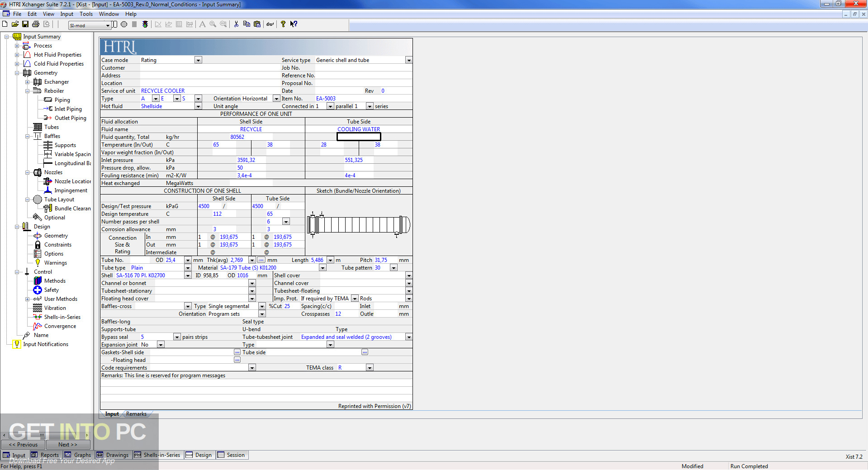The image size is (868, 470).
Task: Open the Case mode Rating dropdown
Action: [198, 60]
